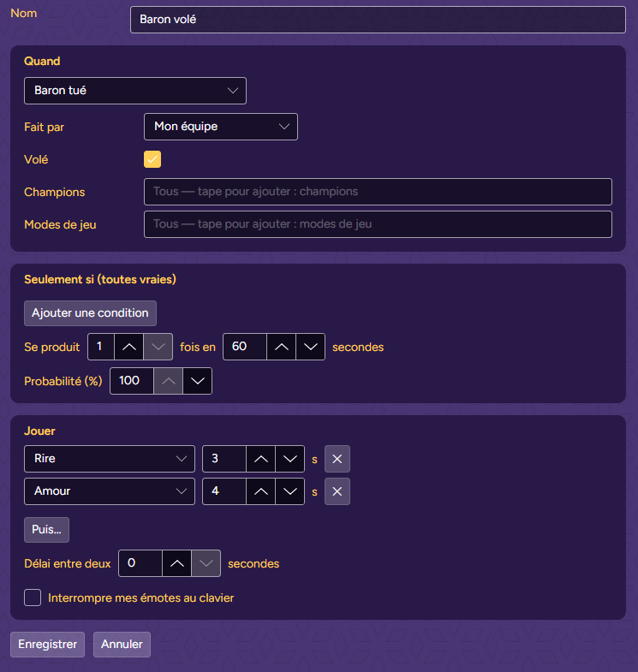Decrease the 60 seconds window with down arrow

coord(310,347)
